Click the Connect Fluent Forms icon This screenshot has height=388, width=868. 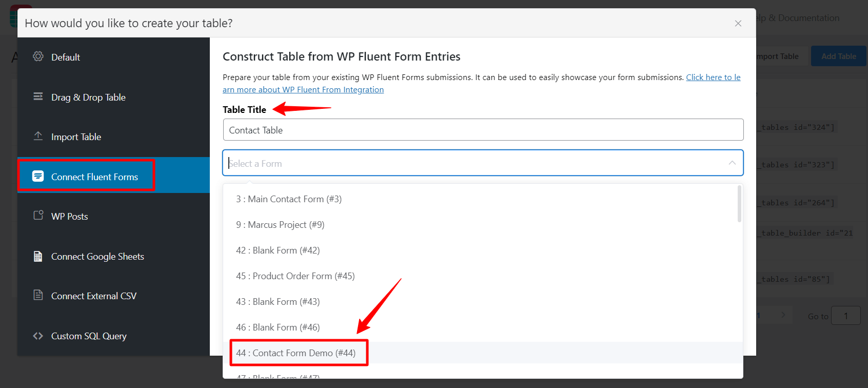38,176
